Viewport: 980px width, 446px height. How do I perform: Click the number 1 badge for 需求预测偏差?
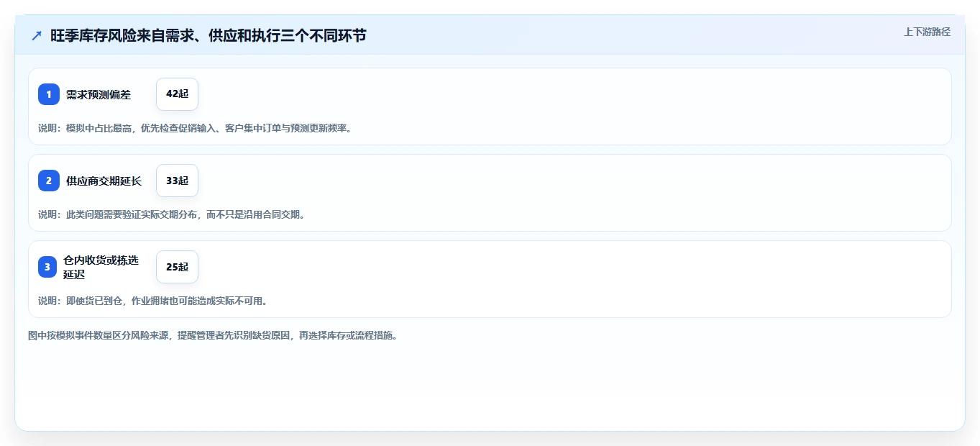(x=49, y=94)
